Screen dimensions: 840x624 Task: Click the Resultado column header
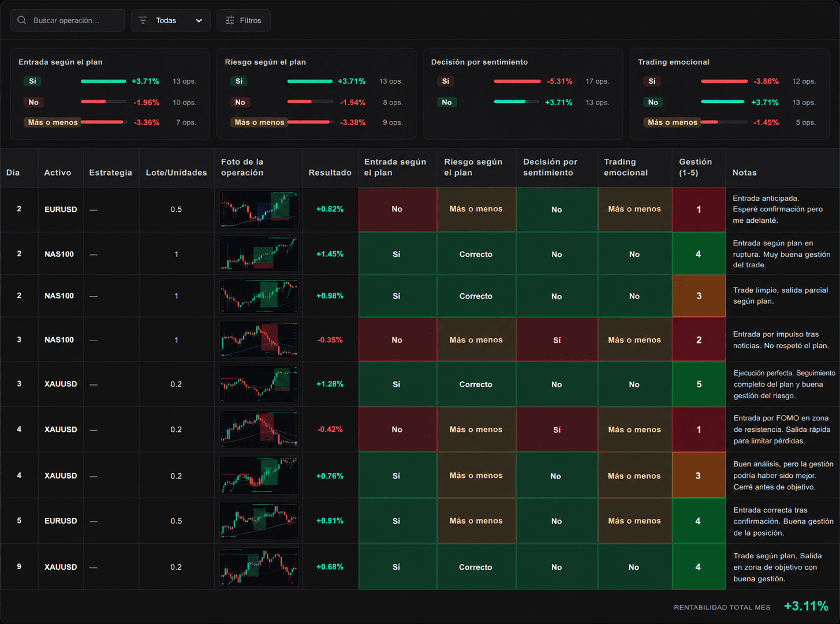pyautogui.click(x=330, y=173)
